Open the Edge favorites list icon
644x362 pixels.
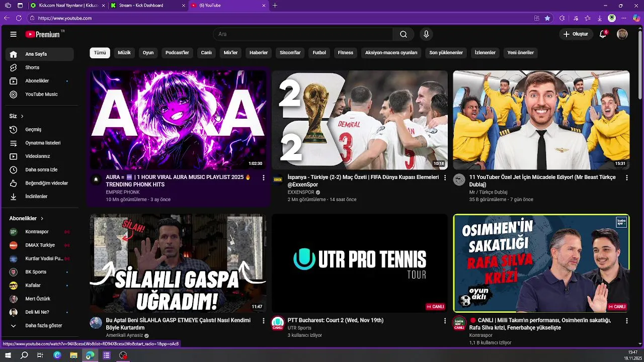[588, 18]
